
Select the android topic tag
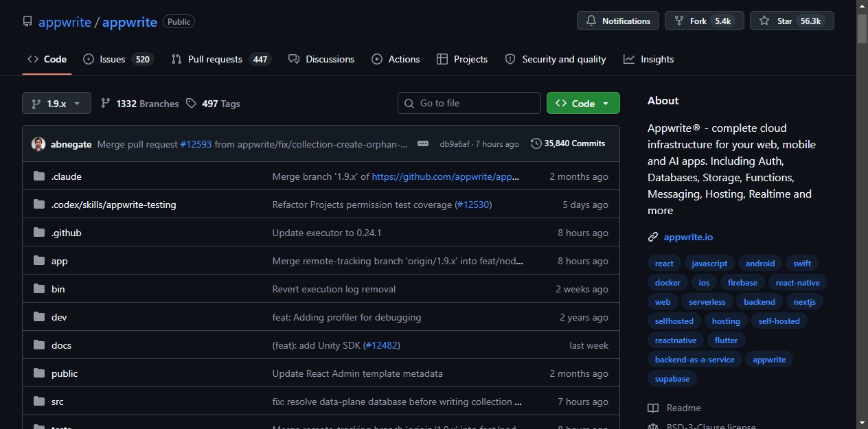(760, 264)
